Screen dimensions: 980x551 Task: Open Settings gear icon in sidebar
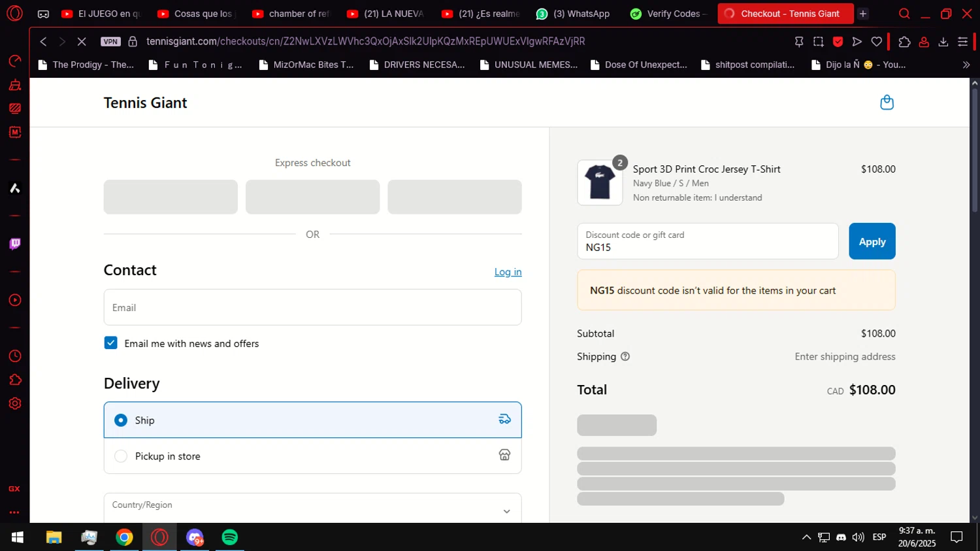pos(14,403)
